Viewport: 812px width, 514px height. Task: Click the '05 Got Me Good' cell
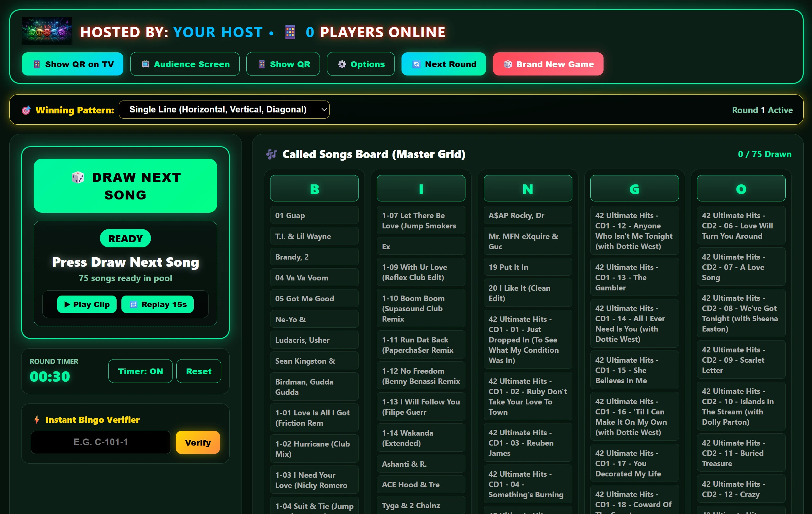(314, 298)
